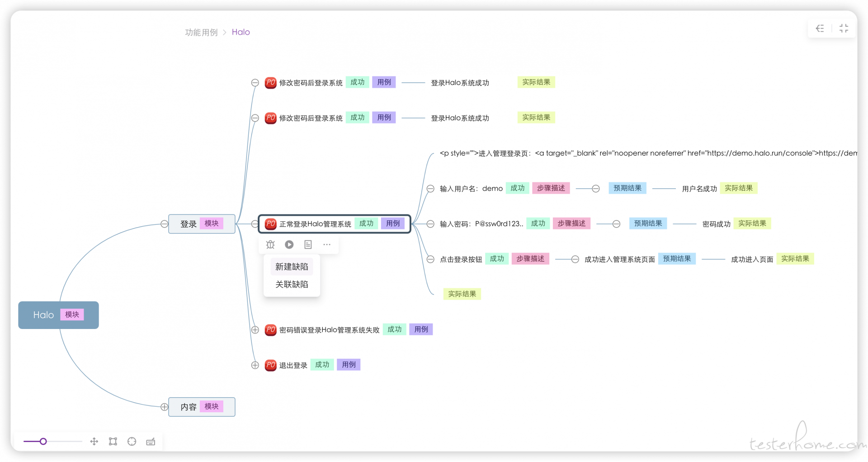Select the Halo root module node
The image size is (868, 462).
coord(58,315)
